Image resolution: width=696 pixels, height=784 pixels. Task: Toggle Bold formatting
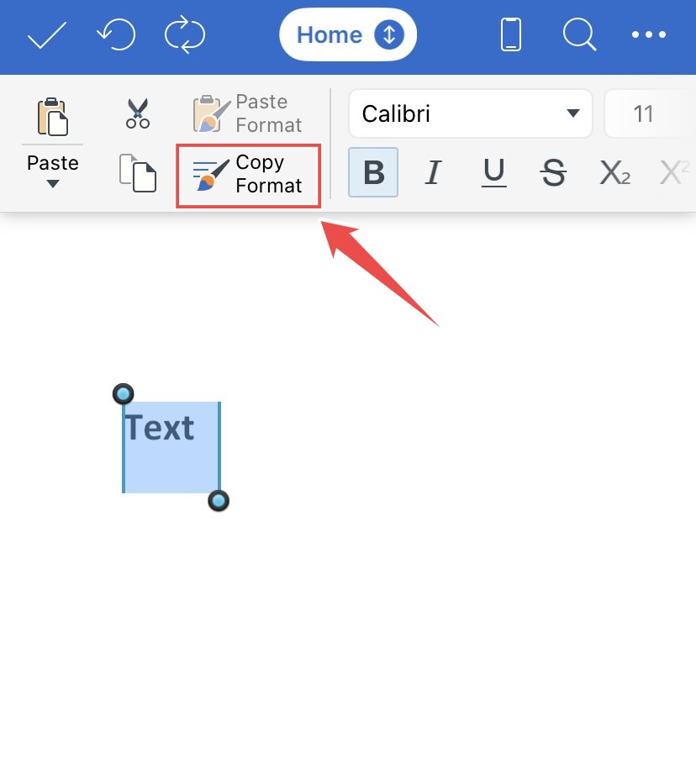click(373, 172)
